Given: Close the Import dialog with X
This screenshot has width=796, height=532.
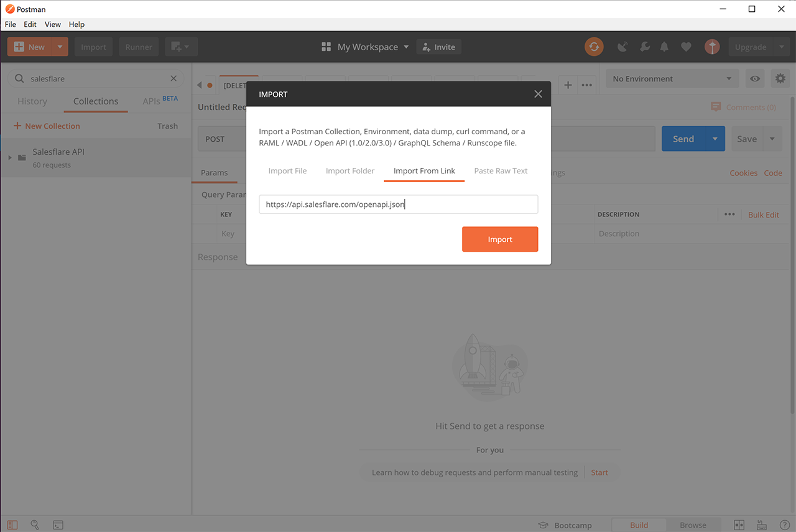Looking at the screenshot, I should tap(538, 94).
